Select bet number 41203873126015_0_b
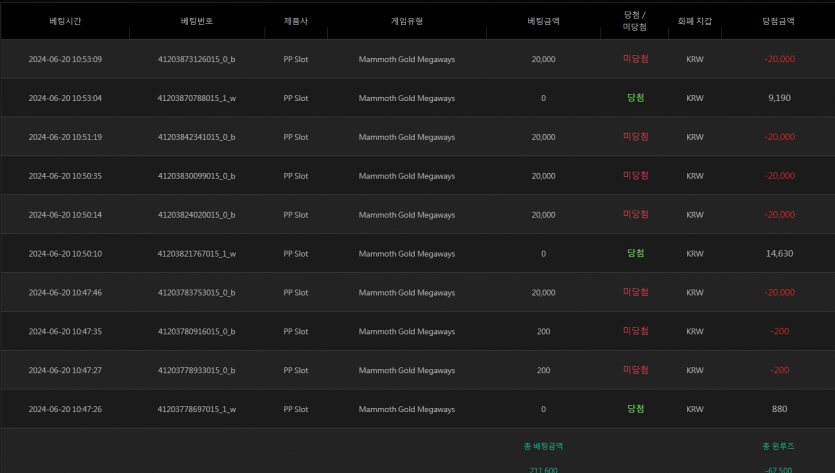This screenshot has height=473, width=835. 197,59
